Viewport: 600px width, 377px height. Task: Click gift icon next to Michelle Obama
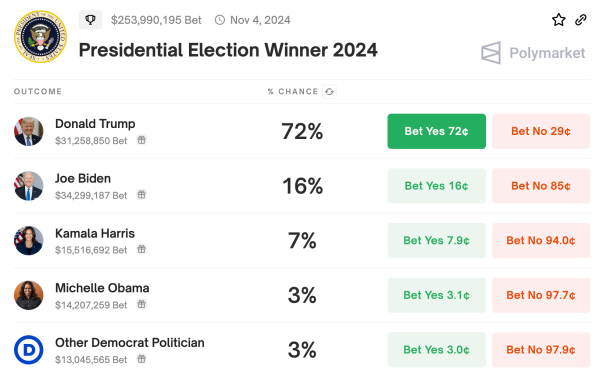142,305
